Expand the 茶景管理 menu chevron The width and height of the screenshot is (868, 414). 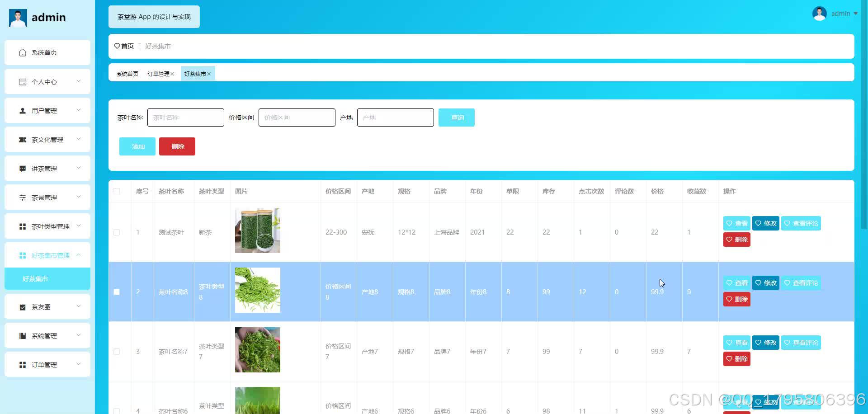[79, 197]
